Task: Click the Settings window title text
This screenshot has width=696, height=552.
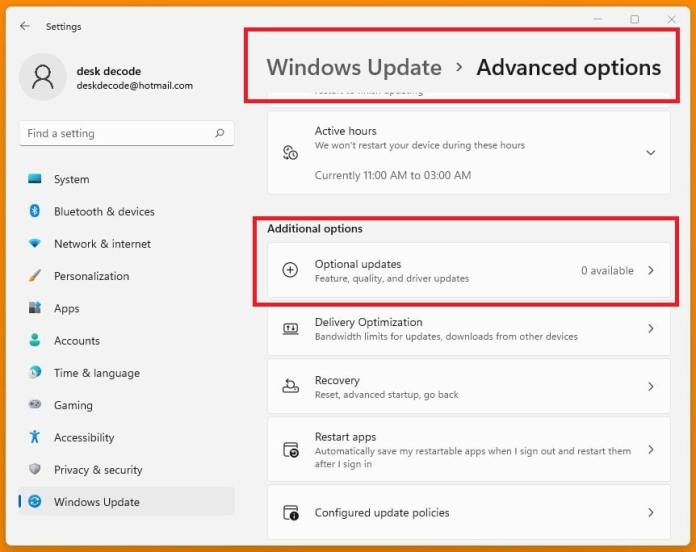Action: pos(63,27)
